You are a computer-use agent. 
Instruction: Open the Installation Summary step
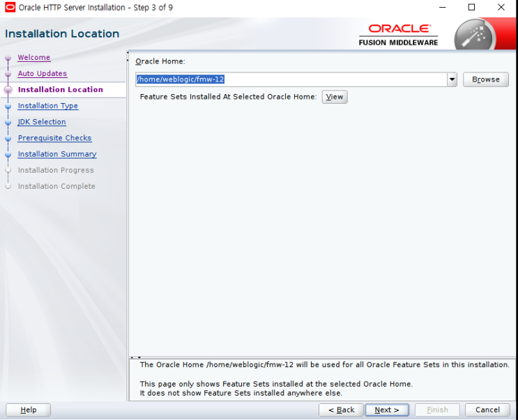click(57, 154)
